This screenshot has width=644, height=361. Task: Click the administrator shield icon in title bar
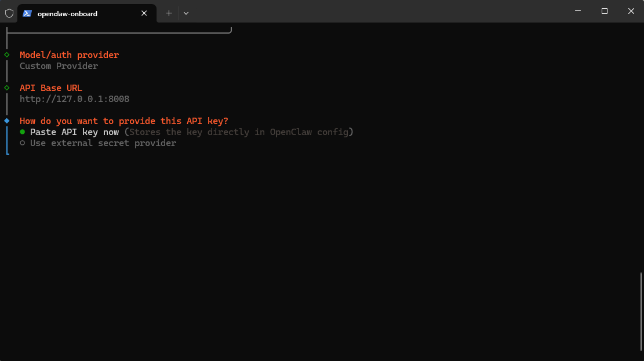(x=9, y=13)
